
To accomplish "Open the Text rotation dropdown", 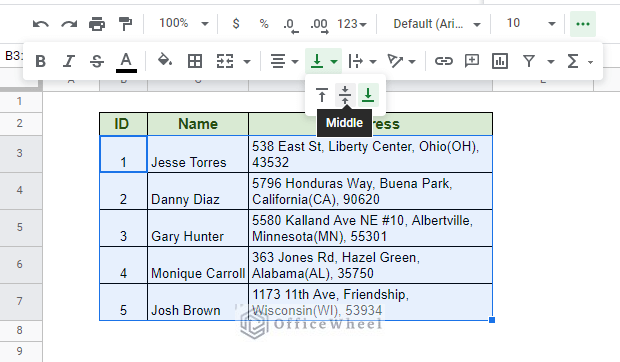I will 401,61.
